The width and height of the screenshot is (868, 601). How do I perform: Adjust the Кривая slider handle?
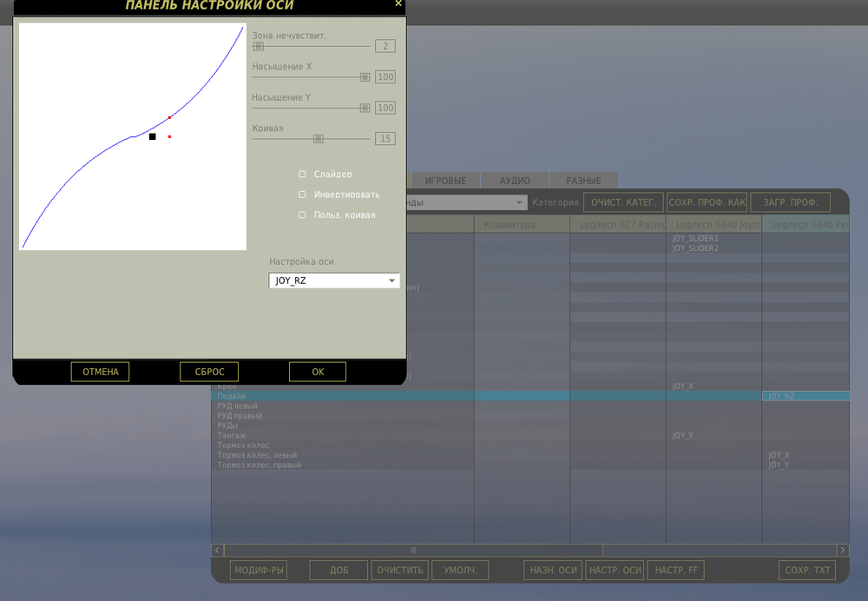(x=319, y=138)
